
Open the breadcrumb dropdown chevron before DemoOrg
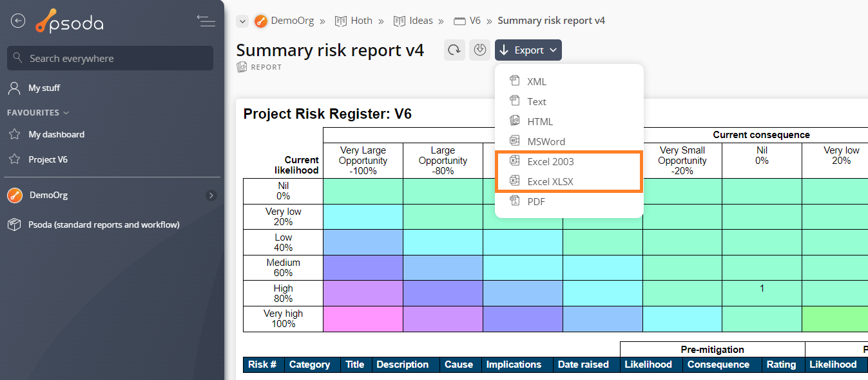(242, 21)
